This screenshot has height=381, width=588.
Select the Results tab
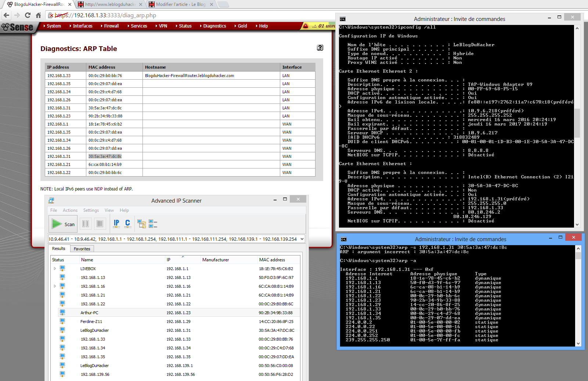coord(59,248)
